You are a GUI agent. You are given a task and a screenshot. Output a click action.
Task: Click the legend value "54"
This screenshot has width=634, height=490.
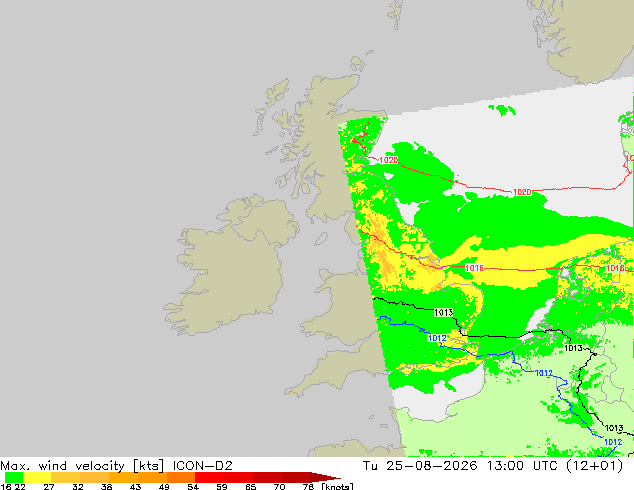click(193, 486)
